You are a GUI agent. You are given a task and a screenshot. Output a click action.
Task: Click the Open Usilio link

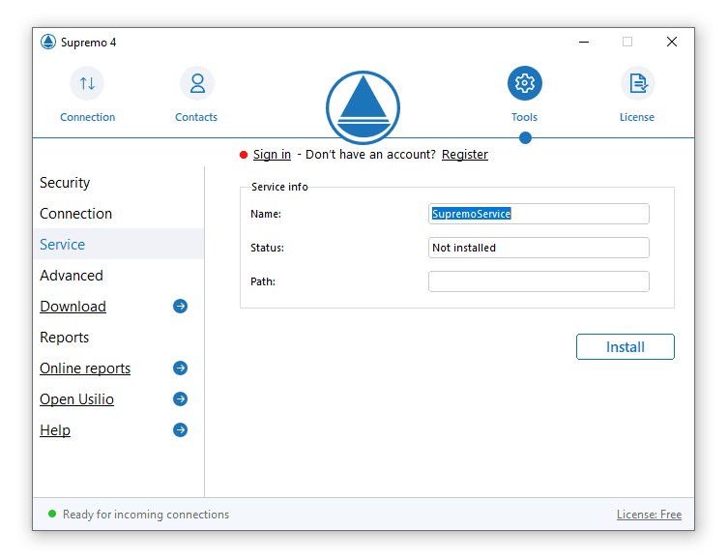pyautogui.click(x=76, y=399)
